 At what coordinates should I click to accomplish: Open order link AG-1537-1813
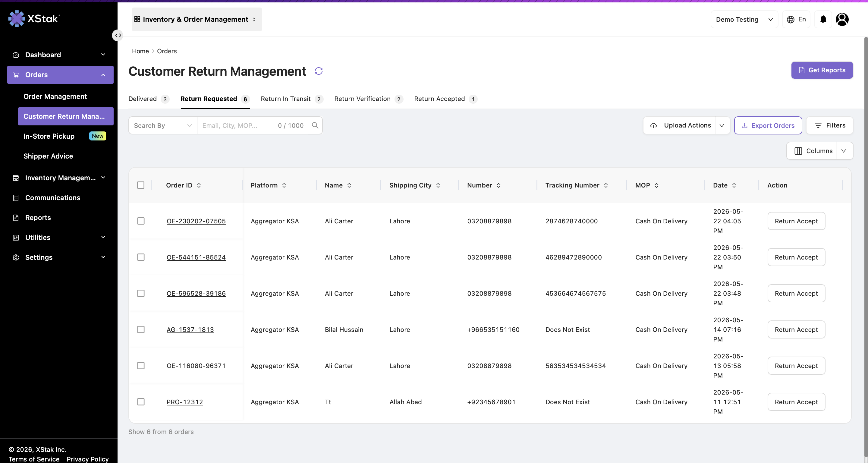pyautogui.click(x=190, y=329)
